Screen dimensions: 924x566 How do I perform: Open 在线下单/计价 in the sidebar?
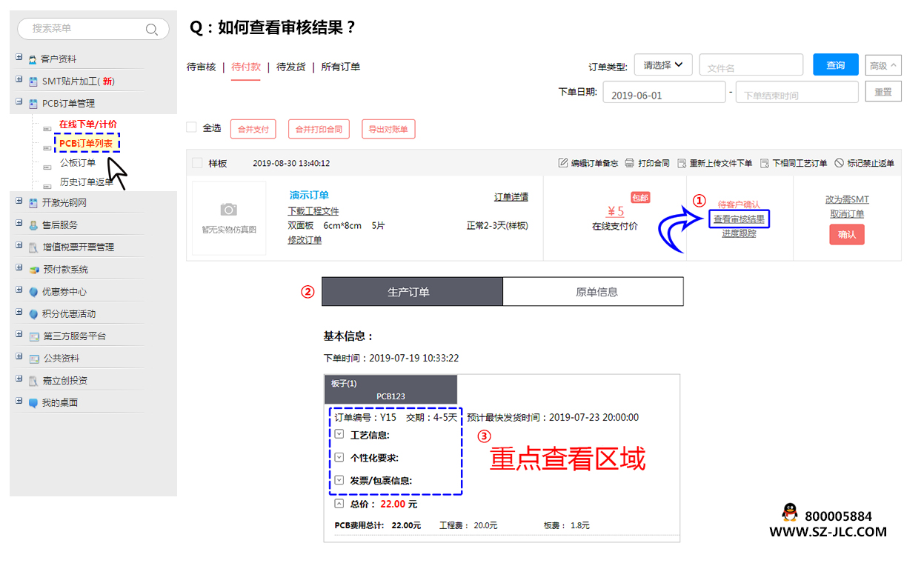(88, 124)
